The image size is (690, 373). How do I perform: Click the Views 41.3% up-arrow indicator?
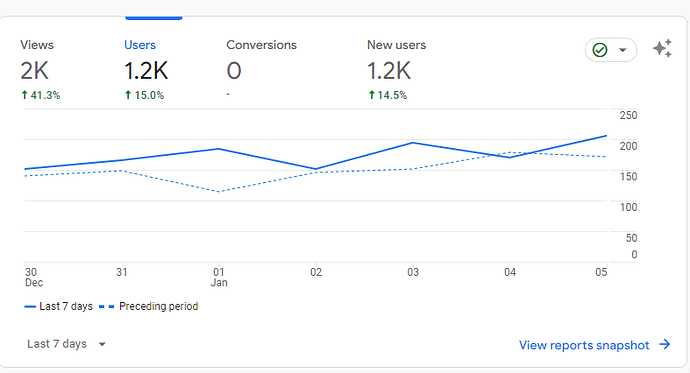coord(25,95)
